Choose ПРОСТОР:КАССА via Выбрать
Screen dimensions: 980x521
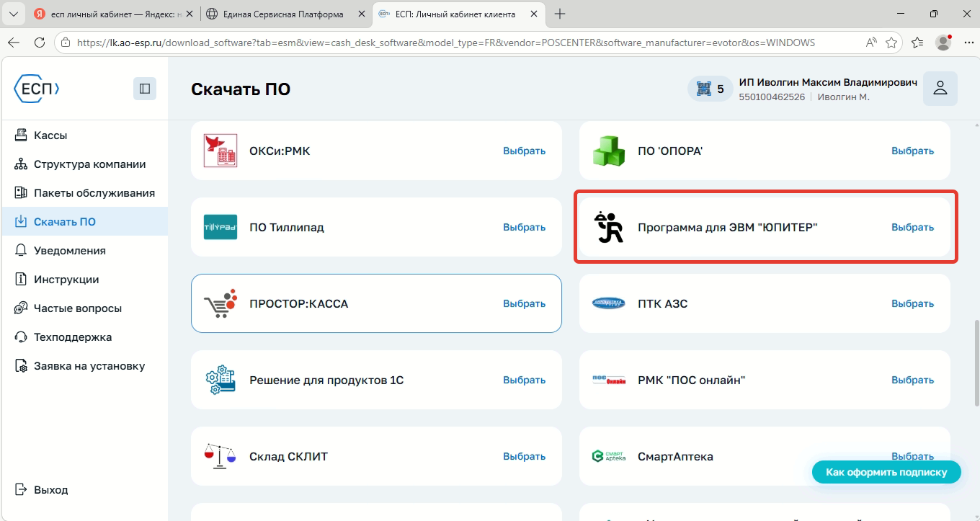[524, 303]
